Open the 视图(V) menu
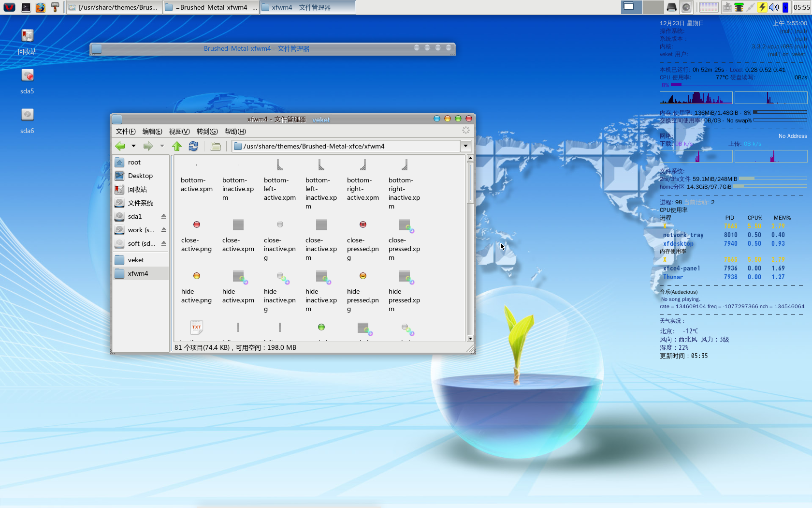812x508 pixels. (179, 132)
